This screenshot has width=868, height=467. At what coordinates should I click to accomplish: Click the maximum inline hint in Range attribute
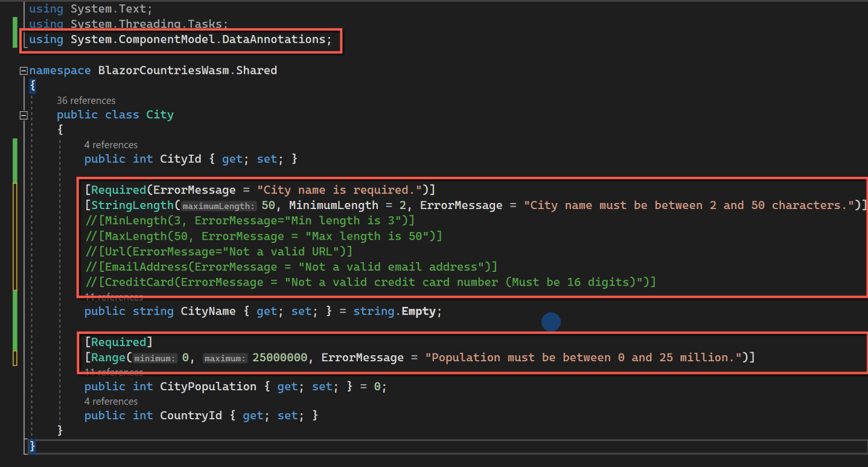[225, 358]
